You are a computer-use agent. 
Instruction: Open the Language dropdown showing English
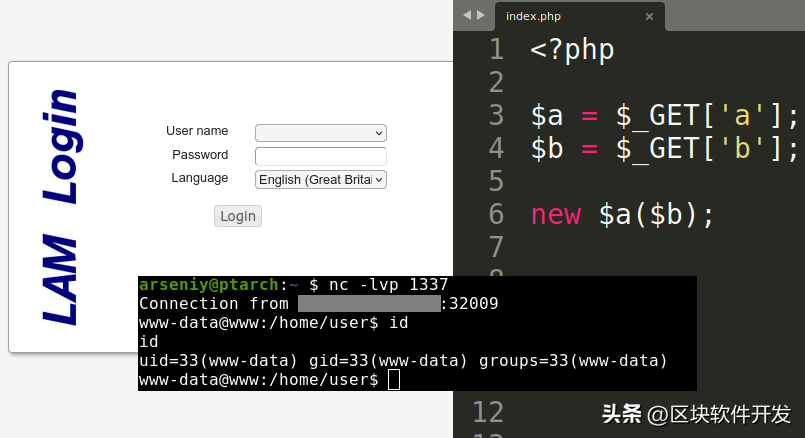point(321,180)
